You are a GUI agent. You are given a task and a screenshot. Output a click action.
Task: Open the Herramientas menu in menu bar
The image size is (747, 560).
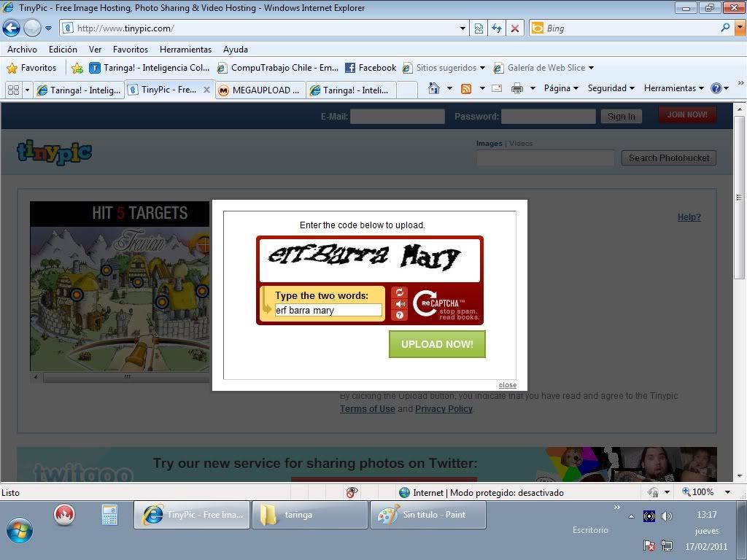click(x=185, y=50)
